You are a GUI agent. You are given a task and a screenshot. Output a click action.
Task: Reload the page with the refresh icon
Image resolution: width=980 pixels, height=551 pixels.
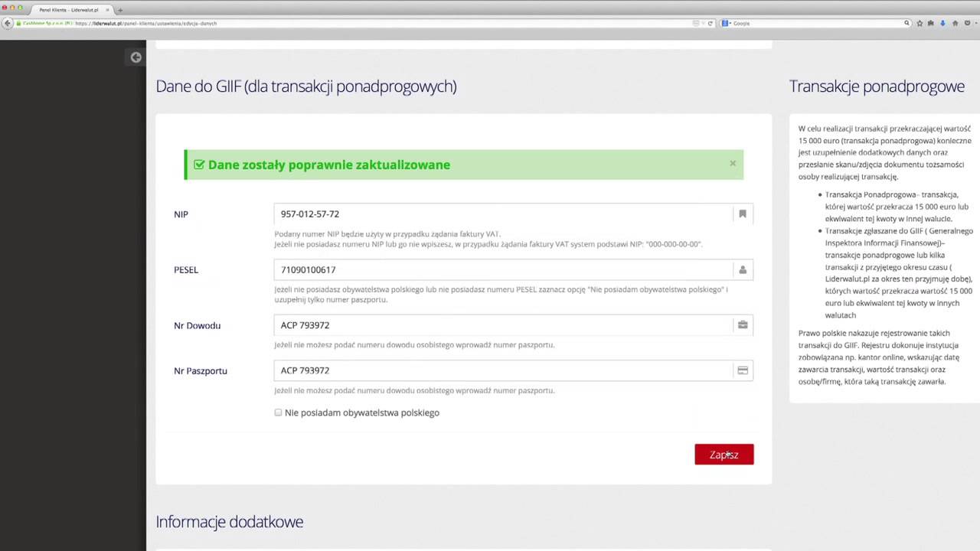710,23
